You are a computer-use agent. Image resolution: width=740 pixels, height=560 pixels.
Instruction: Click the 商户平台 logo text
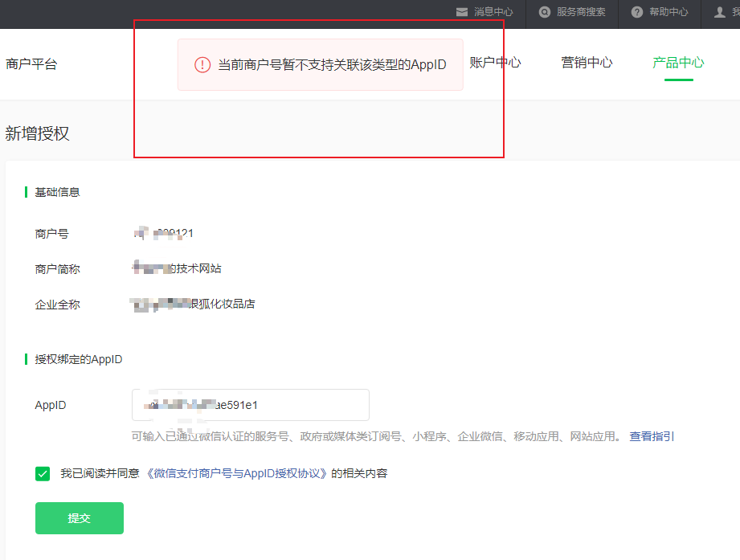coord(31,63)
